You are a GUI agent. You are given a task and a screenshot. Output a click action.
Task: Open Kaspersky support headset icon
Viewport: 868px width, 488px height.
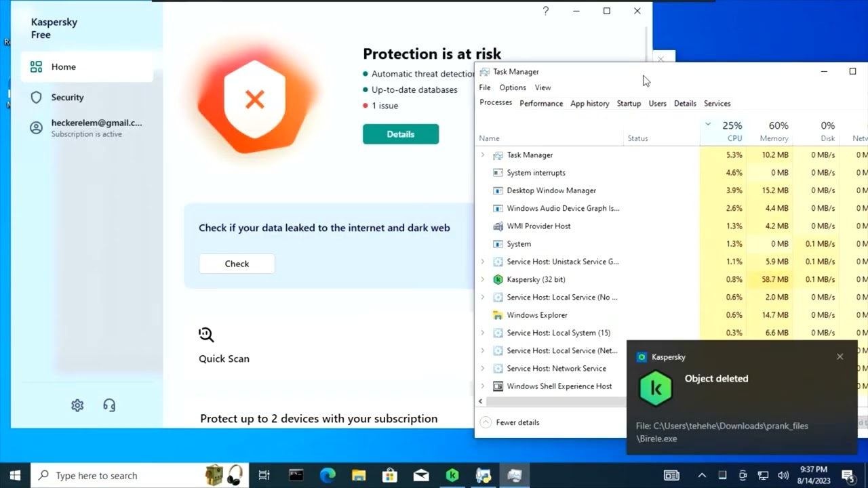tap(109, 405)
